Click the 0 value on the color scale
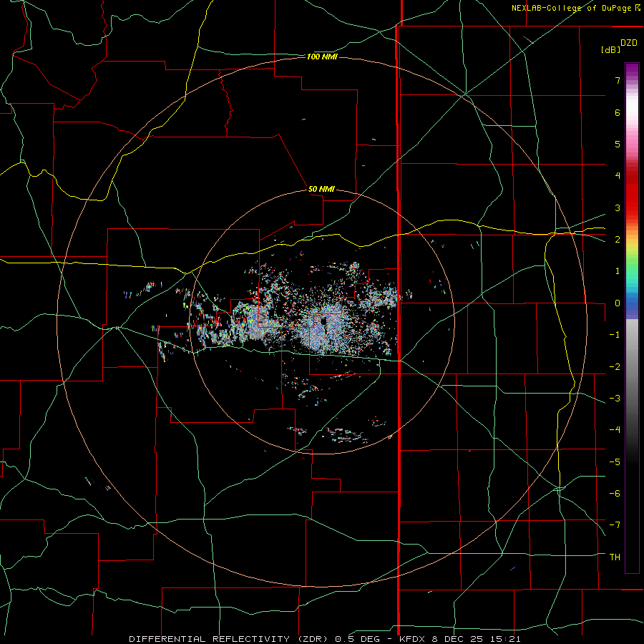Screen dimensions: 644x644 tap(618, 303)
